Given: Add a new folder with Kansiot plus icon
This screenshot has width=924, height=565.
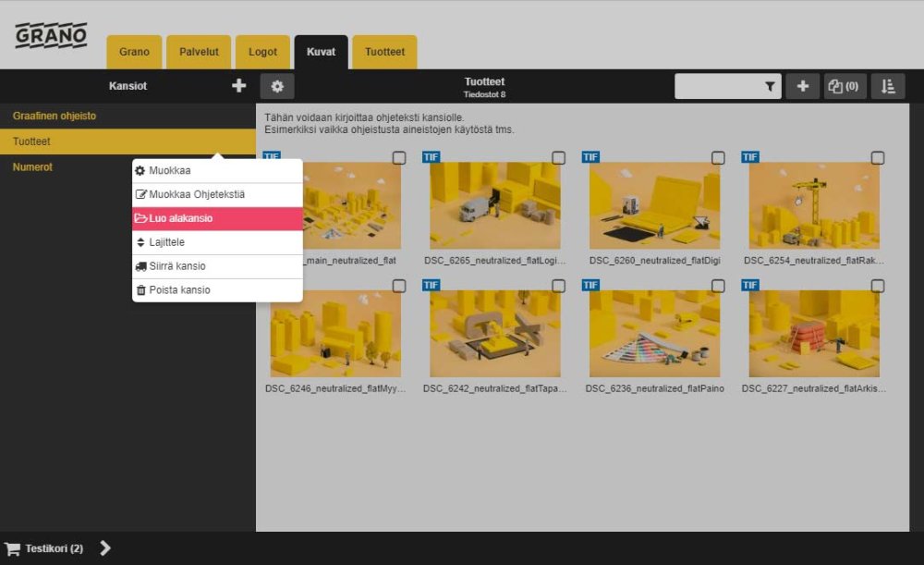Looking at the screenshot, I should (x=238, y=86).
